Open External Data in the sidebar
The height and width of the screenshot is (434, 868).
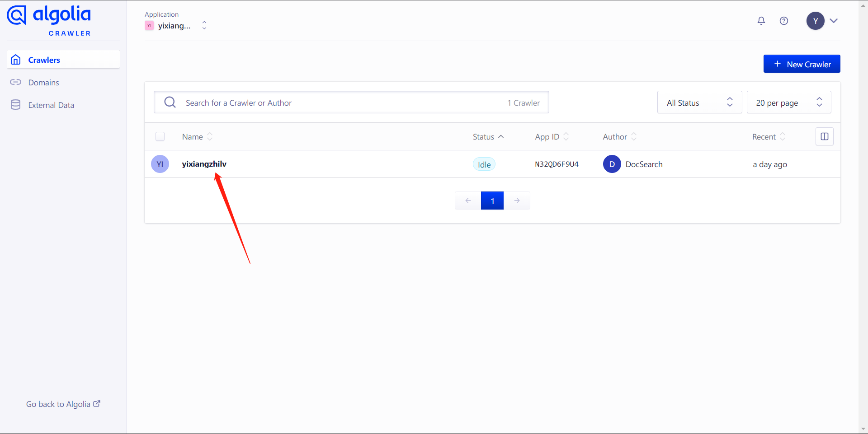(x=51, y=105)
